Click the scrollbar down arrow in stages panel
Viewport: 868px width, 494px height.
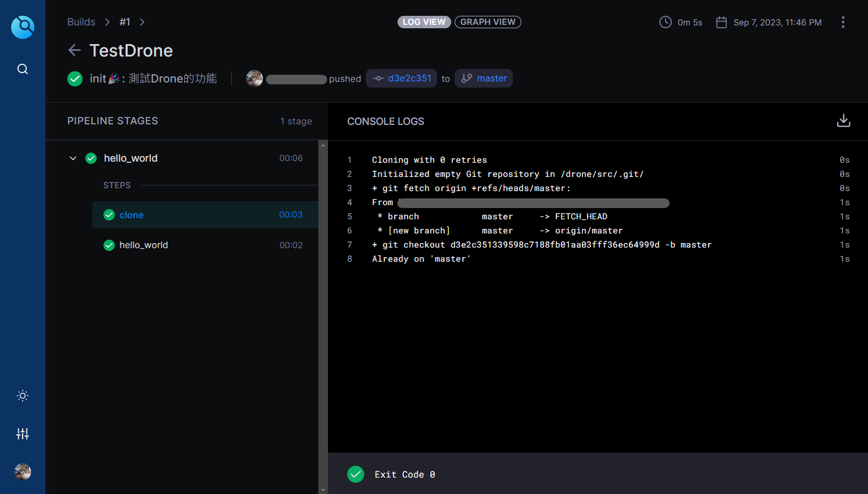[323, 490]
